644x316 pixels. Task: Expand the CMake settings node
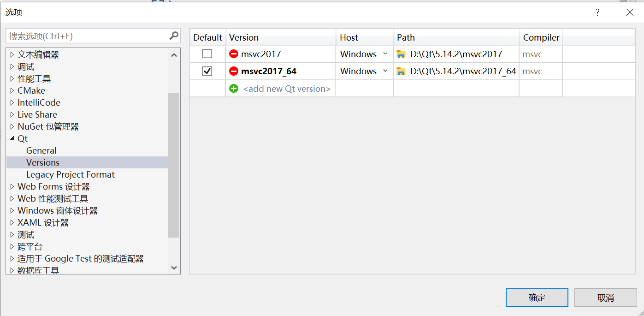click(12, 90)
